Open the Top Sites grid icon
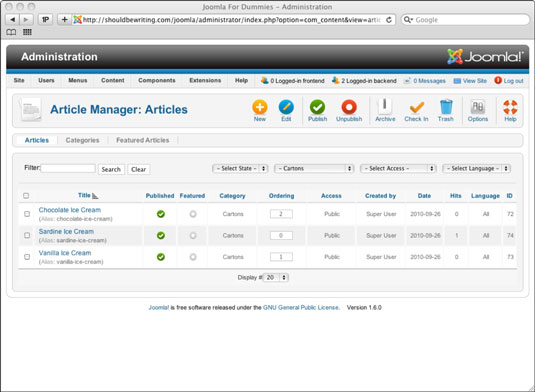Viewport: 535px width, 392px height. [x=27, y=32]
